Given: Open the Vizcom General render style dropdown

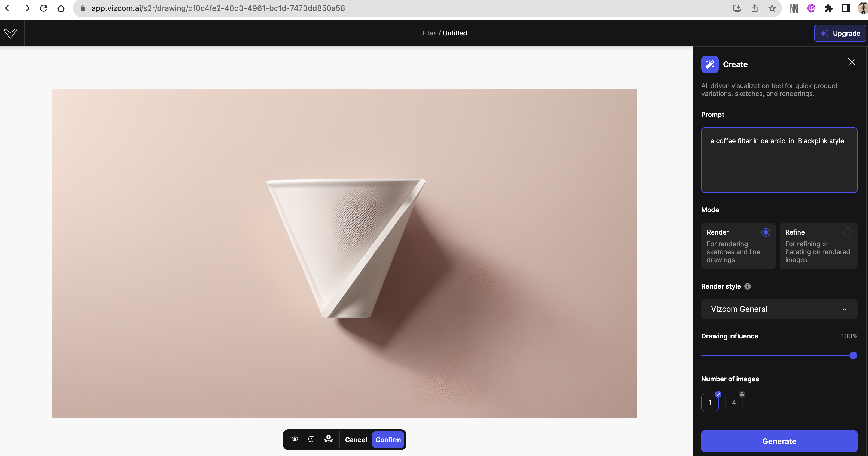Looking at the screenshot, I should (779, 309).
